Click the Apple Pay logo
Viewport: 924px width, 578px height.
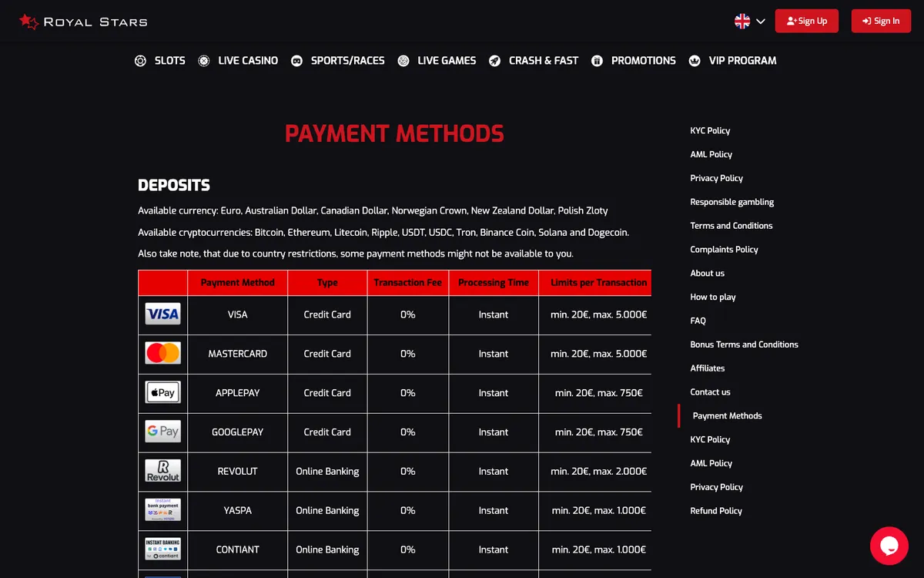[x=162, y=392]
